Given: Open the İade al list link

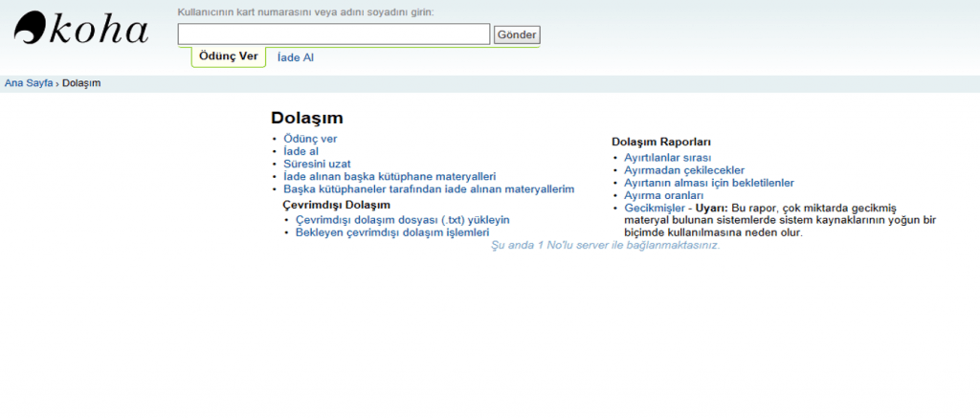Looking at the screenshot, I should click(301, 151).
